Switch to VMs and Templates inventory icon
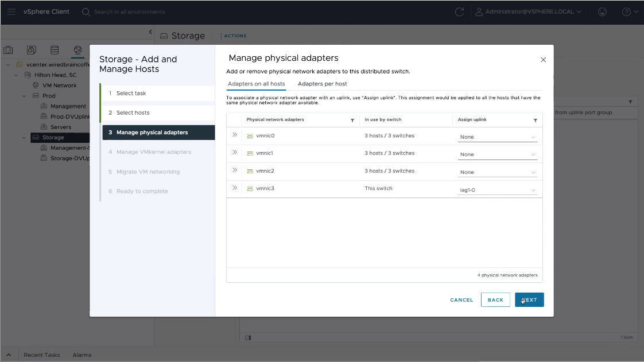 tap(32, 50)
